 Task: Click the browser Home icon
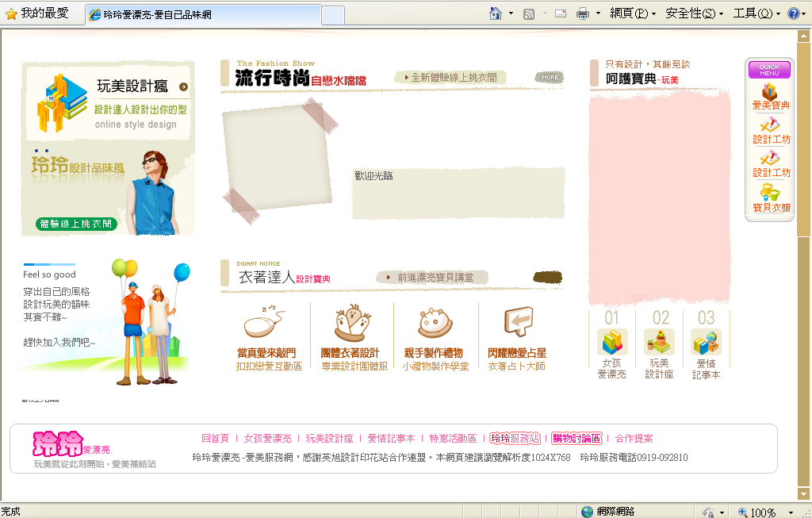(x=496, y=13)
